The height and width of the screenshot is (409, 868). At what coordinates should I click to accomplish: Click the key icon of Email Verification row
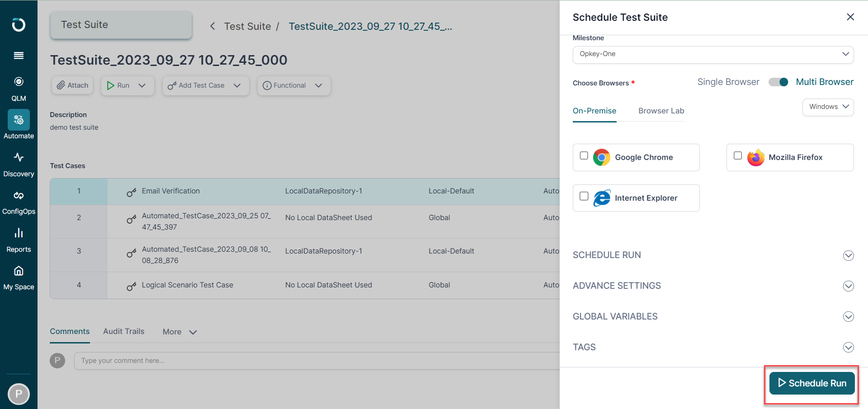tap(132, 193)
